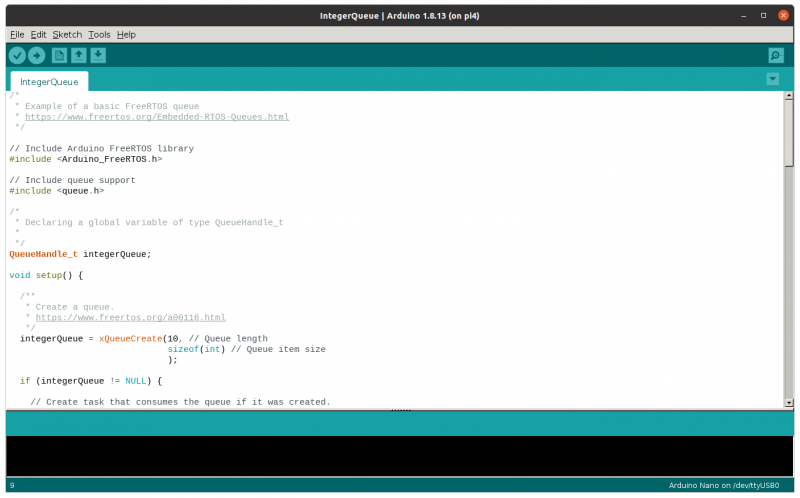800x498 pixels.
Task: Click the Verify sketch checkmark icon
Action: pos(17,56)
